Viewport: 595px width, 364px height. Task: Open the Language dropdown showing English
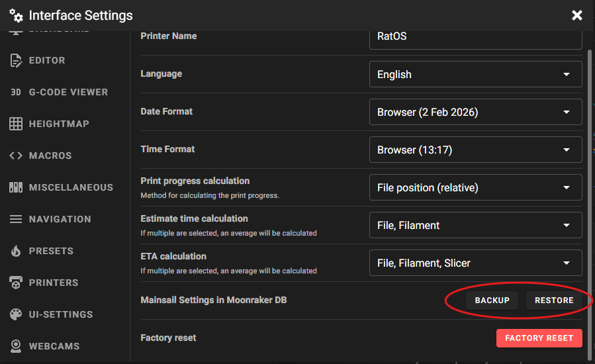tap(475, 74)
